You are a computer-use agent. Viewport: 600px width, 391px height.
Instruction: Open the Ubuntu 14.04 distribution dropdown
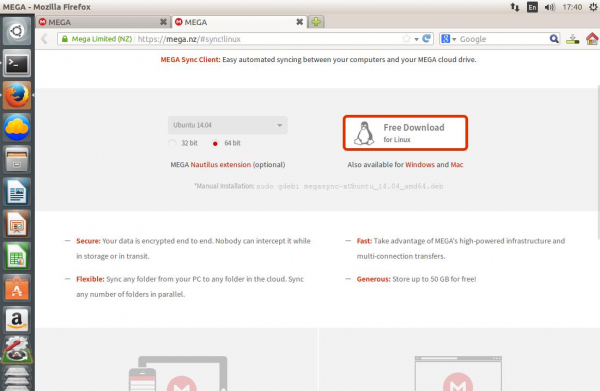point(227,125)
